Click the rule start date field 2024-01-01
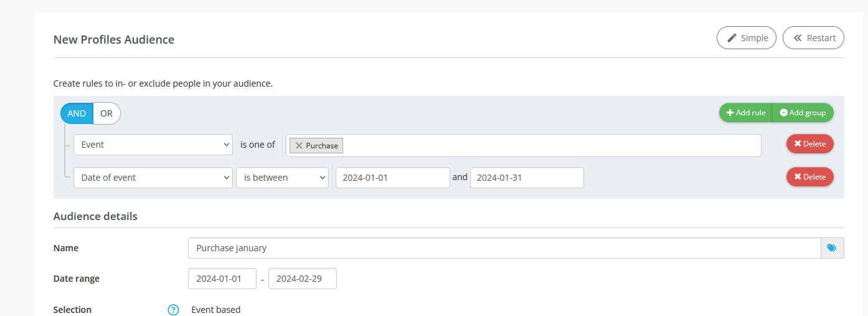The width and height of the screenshot is (868, 316). [392, 178]
